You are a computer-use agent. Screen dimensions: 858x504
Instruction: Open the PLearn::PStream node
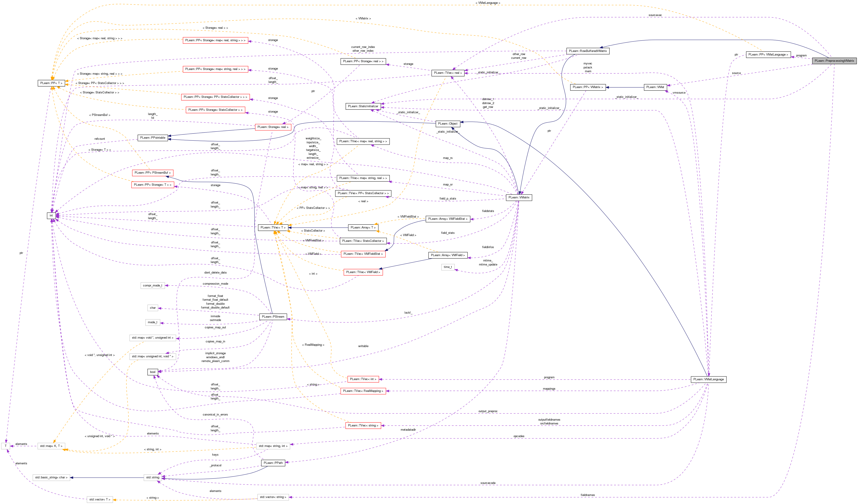tap(273, 317)
